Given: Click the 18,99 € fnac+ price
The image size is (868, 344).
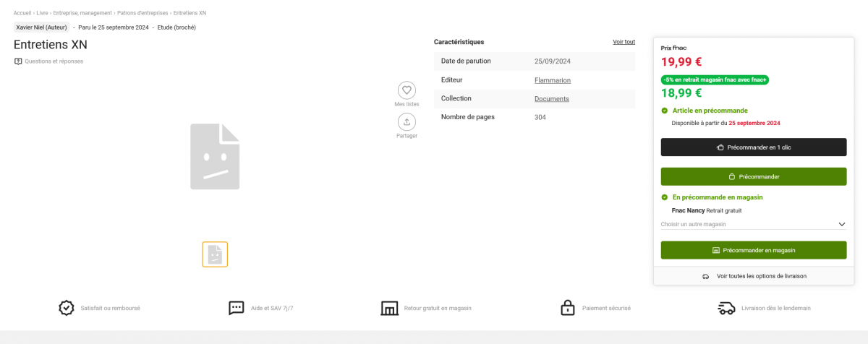Looking at the screenshot, I should (x=681, y=93).
